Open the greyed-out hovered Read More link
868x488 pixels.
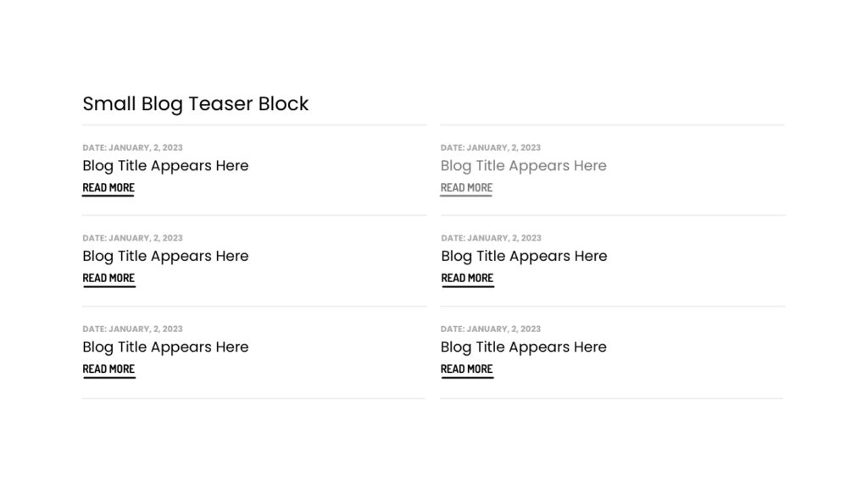point(466,188)
